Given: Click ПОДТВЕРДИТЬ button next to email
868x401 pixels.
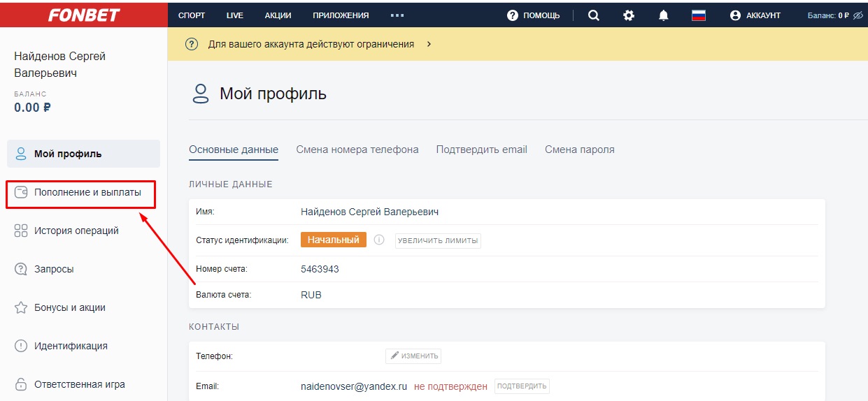Looking at the screenshot, I should (522, 386).
